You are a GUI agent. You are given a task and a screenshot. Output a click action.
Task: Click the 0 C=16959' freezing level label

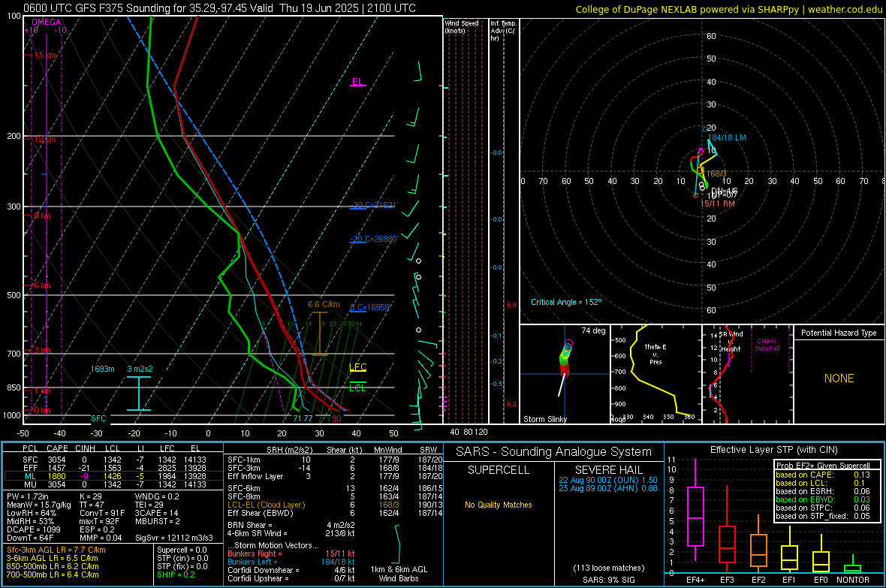coord(370,307)
